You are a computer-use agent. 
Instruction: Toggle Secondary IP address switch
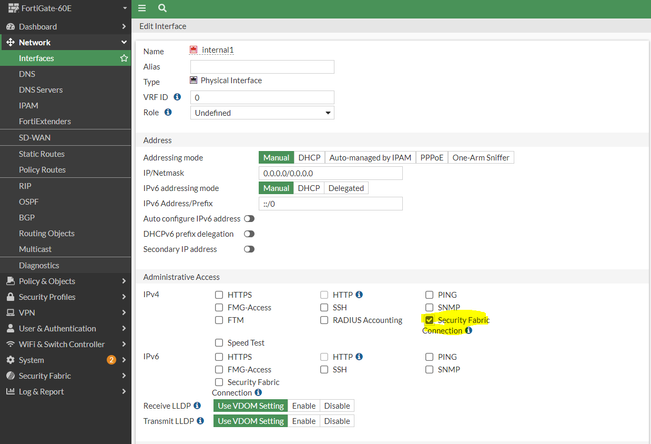[x=249, y=249]
